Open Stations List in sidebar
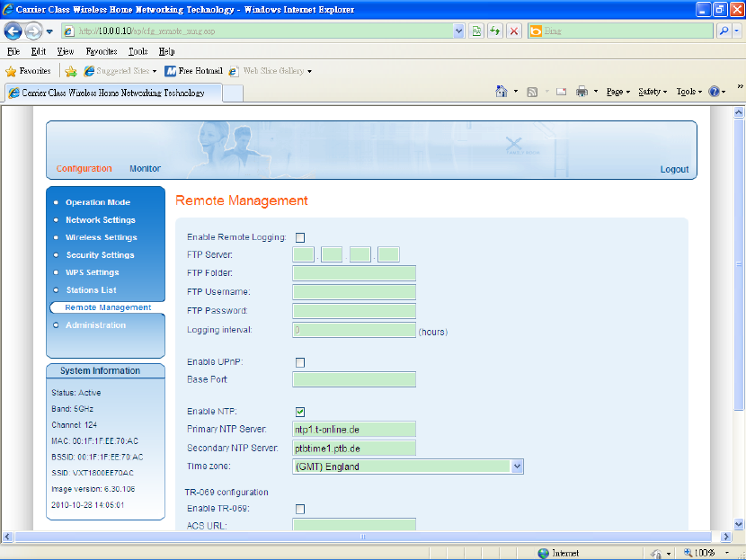 pyautogui.click(x=92, y=290)
